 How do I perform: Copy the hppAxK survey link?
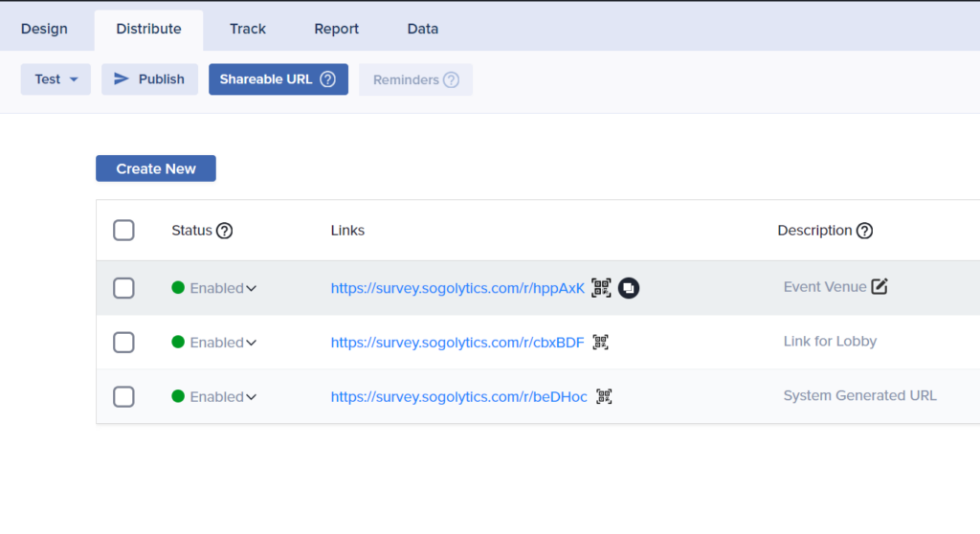click(x=629, y=288)
